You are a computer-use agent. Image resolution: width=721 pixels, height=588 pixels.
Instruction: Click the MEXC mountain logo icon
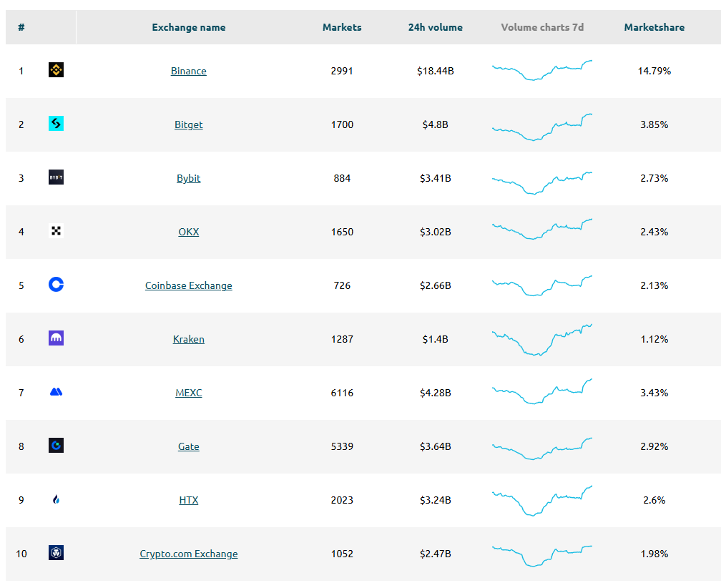coord(56,392)
